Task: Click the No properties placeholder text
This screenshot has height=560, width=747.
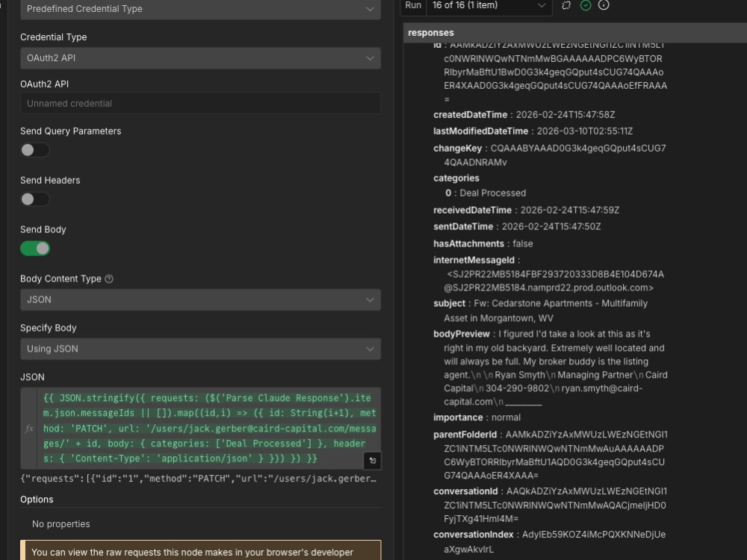Action: tap(61, 524)
